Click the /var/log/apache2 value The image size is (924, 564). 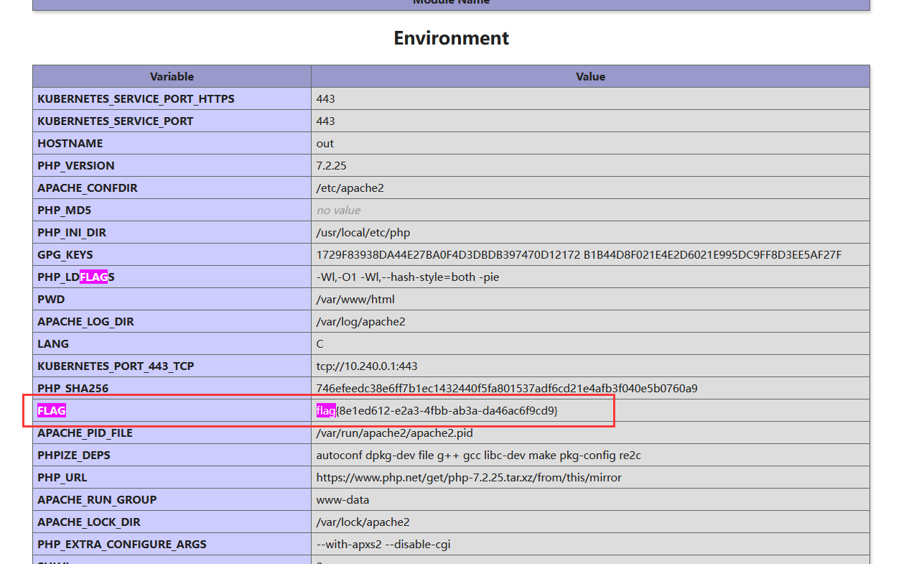point(360,321)
